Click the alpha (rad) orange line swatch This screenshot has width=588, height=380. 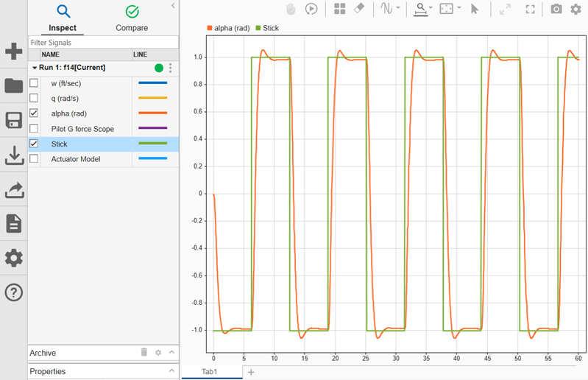pyautogui.click(x=152, y=113)
